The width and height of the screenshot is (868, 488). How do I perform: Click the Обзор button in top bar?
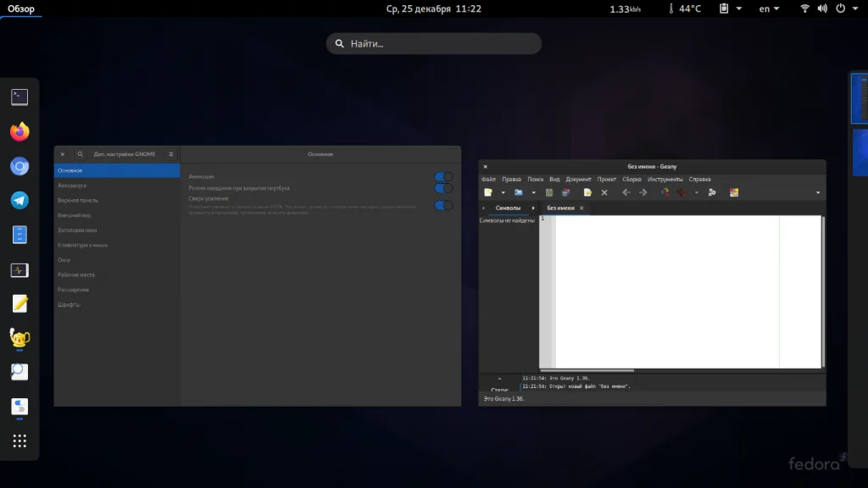(x=21, y=8)
